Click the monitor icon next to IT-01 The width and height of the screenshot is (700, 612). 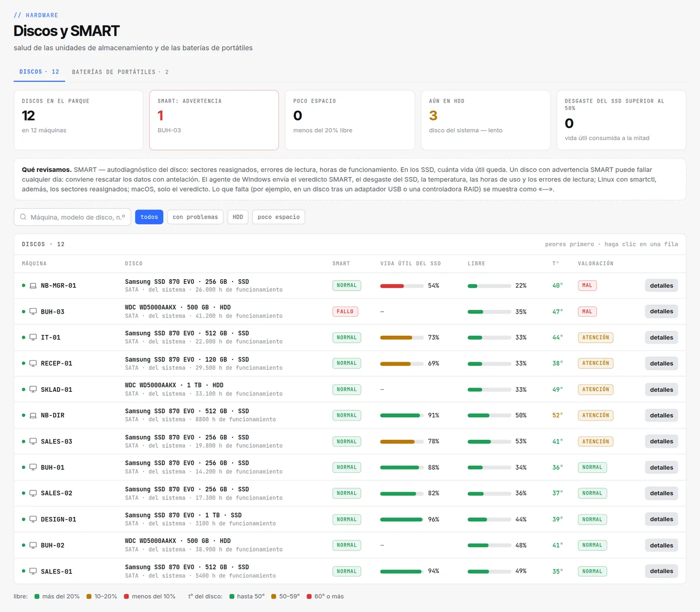coord(33,337)
